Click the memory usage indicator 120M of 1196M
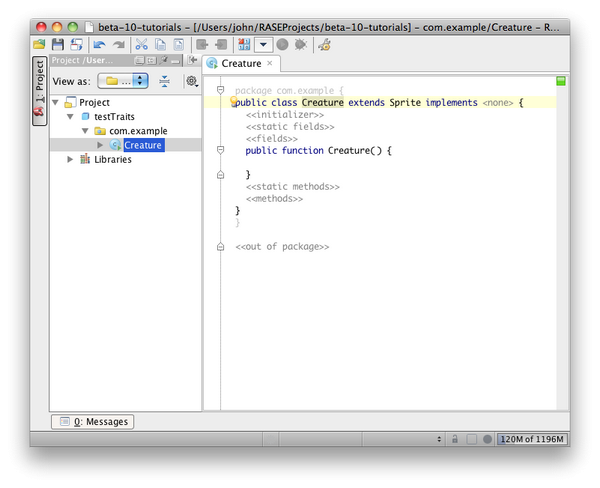Screen dimensions: 600x488 pyautogui.click(x=533, y=439)
